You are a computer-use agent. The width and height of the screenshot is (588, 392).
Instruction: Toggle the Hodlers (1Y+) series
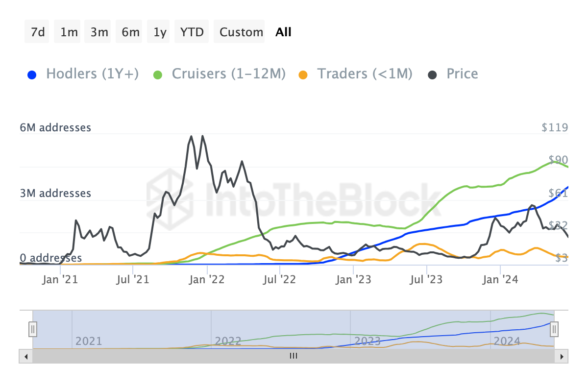coord(92,74)
